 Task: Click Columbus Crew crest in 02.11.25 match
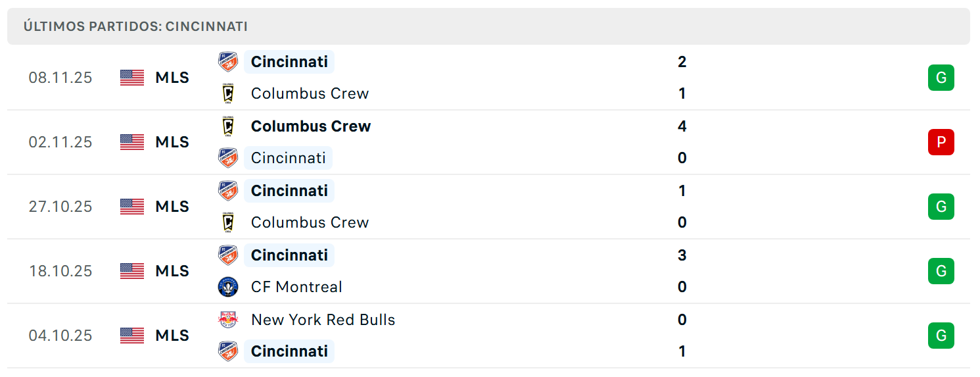228,126
